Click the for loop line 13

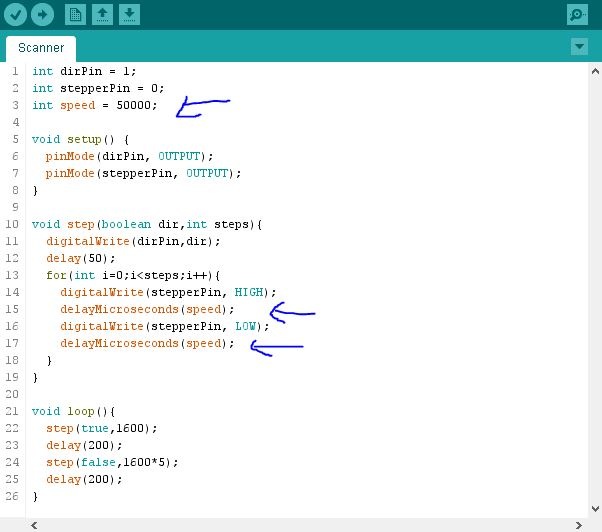click(x=133, y=275)
